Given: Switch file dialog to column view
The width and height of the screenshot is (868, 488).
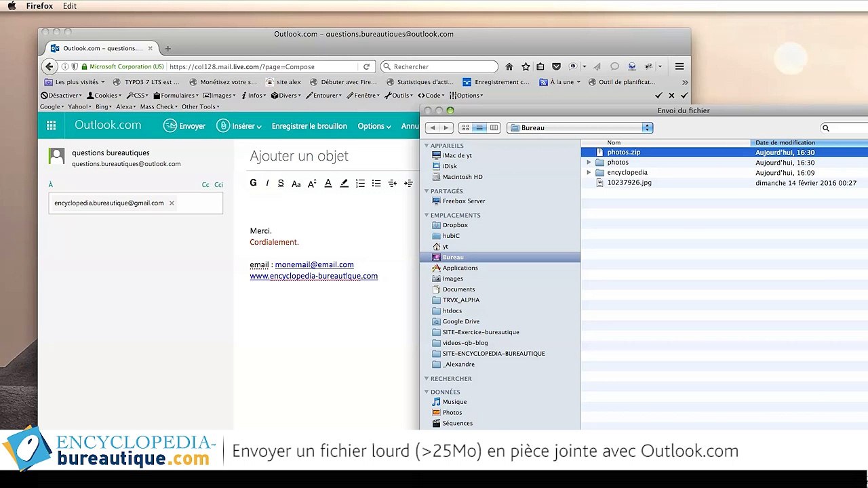Looking at the screenshot, I should coord(494,127).
